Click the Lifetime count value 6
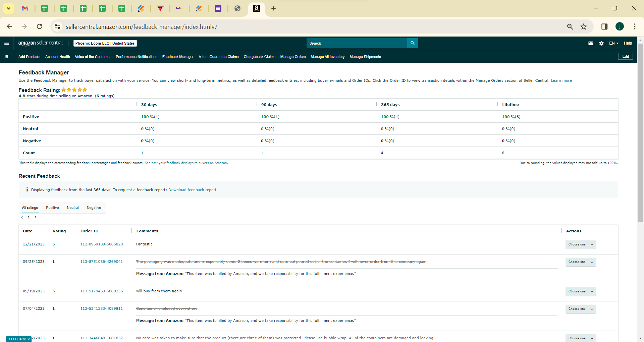 [x=503, y=153]
